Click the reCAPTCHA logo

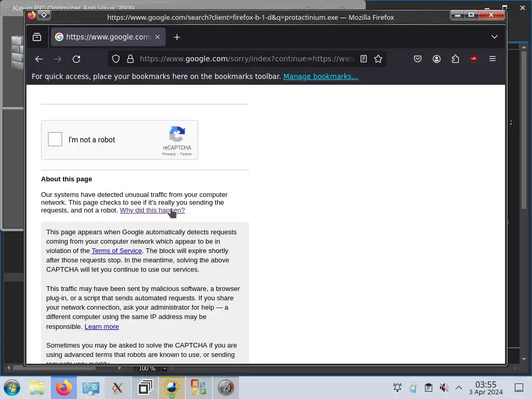(x=177, y=135)
